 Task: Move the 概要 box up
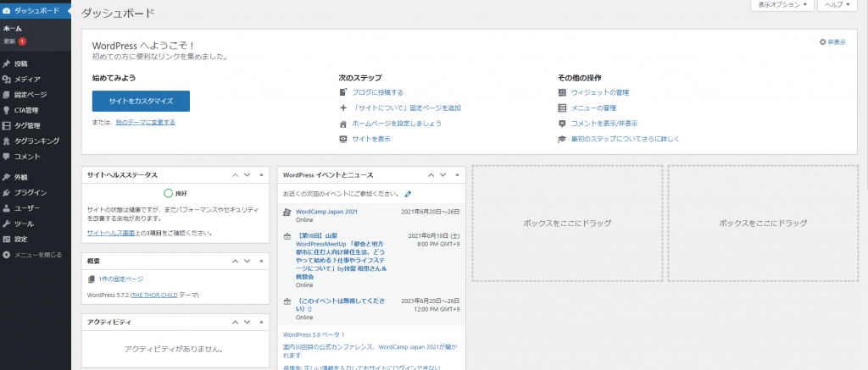click(236, 261)
